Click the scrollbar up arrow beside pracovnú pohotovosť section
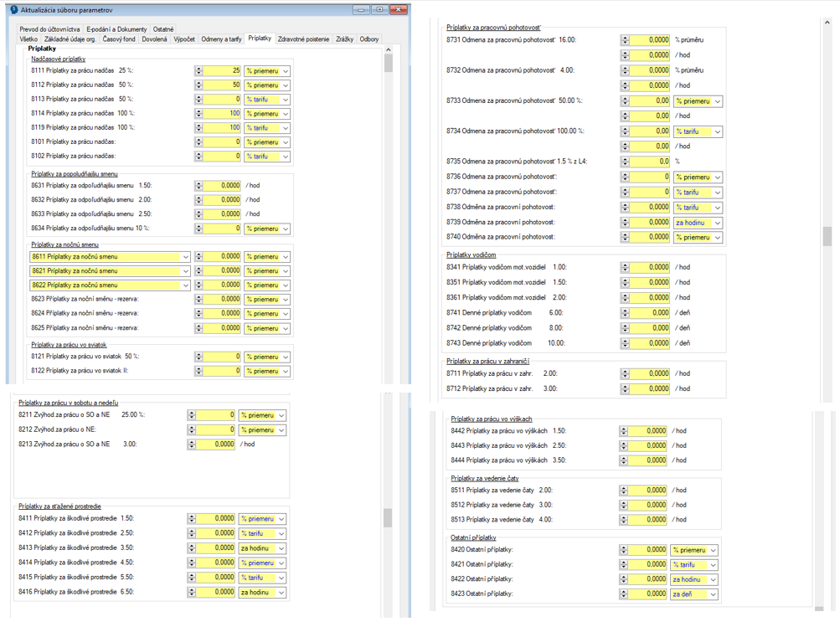The height and width of the screenshot is (627, 840). click(827, 23)
